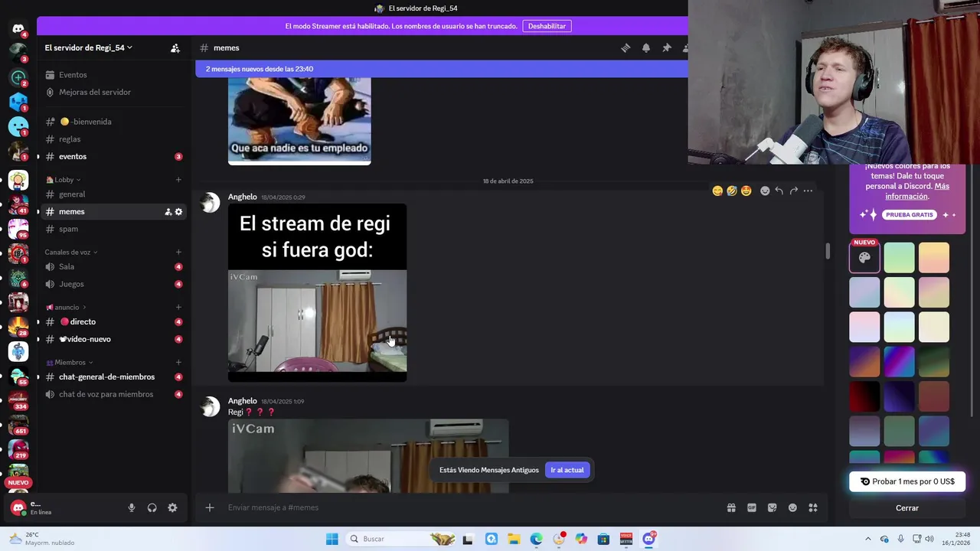Collapse the Lobby category
The height and width of the screenshot is (551, 980).
pyautogui.click(x=64, y=180)
